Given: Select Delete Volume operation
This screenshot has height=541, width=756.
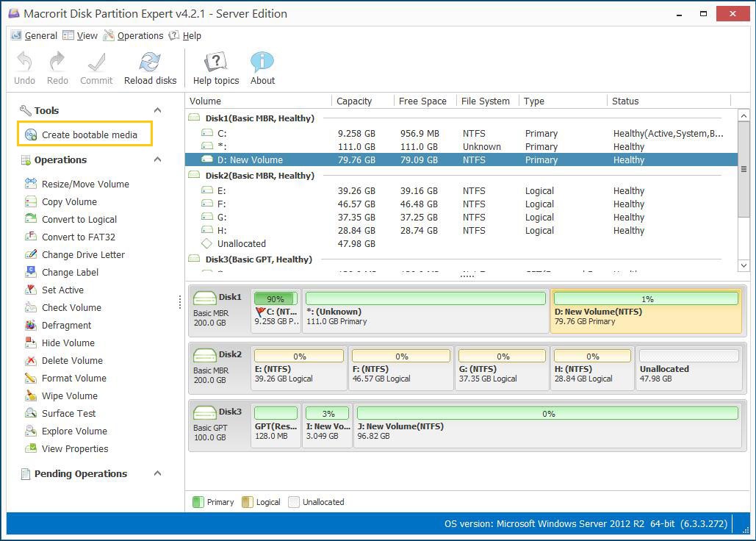Looking at the screenshot, I should (64, 361).
